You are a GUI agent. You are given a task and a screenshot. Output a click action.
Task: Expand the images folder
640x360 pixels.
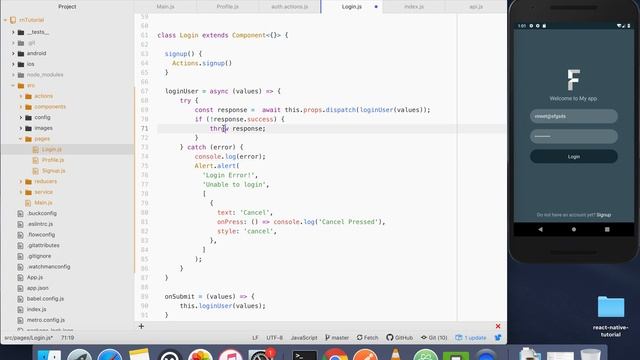(21, 128)
